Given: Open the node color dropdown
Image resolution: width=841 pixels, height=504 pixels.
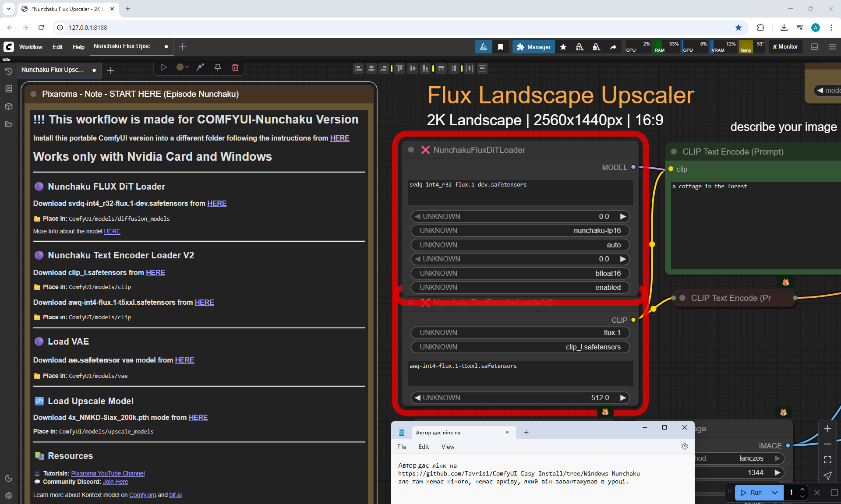Looking at the screenshot, I should 182,67.
